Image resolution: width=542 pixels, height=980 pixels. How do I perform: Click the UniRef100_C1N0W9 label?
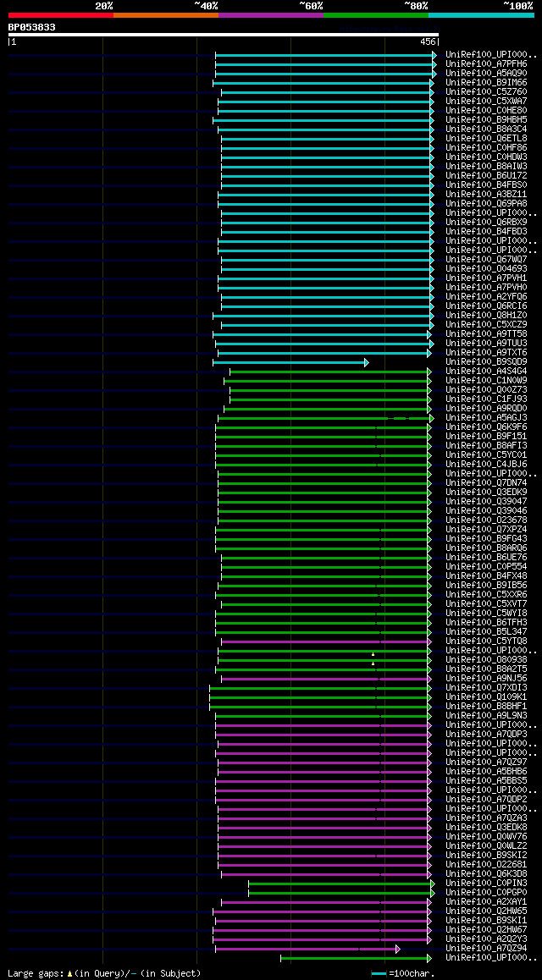486,381
